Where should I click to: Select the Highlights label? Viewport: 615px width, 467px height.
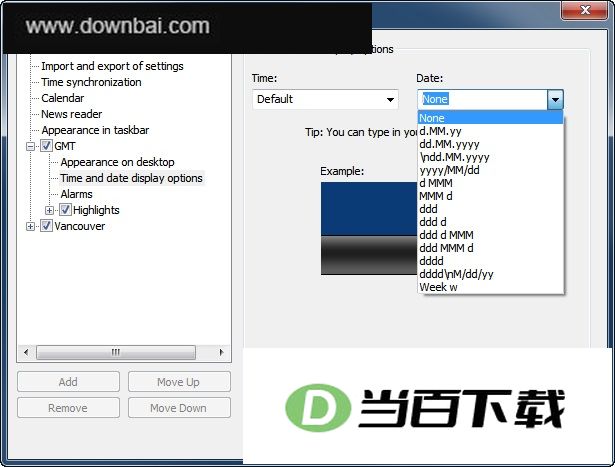click(96, 210)
